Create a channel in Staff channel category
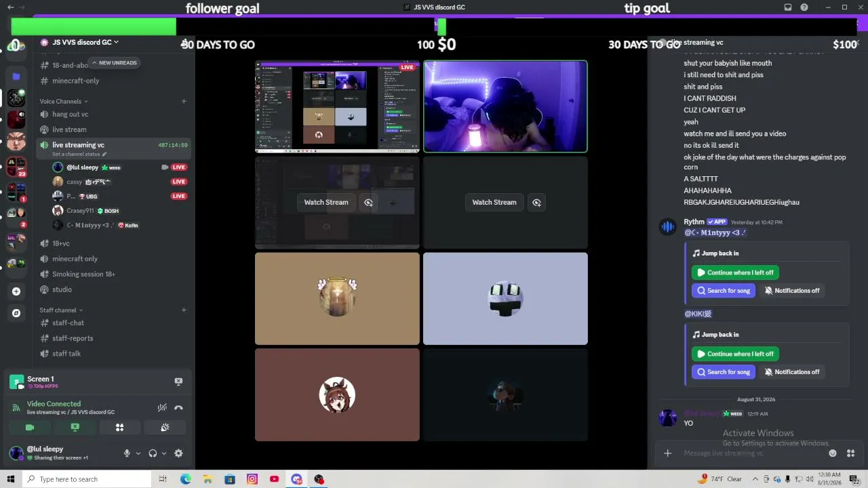 [x=184, y=310]
